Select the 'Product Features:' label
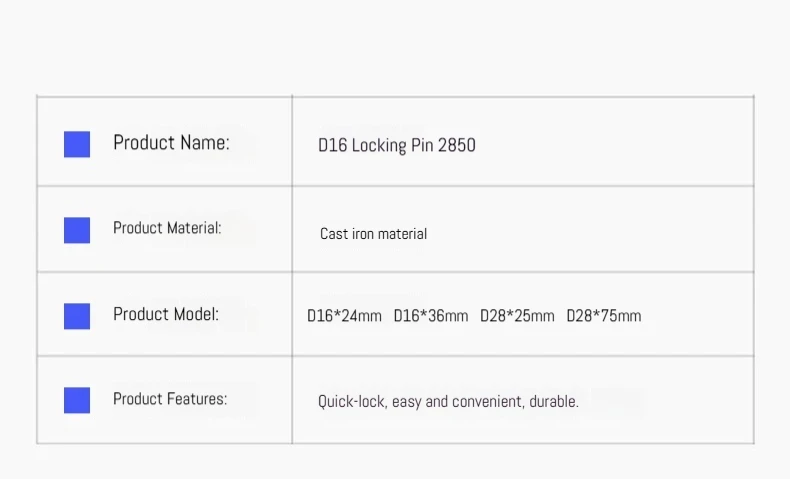 tap(170, 399)
